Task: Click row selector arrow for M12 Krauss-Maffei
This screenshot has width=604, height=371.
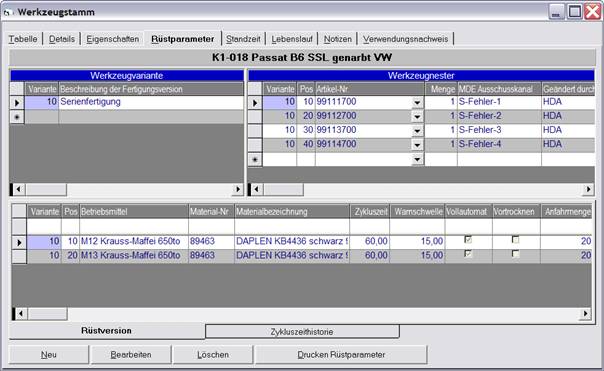Action: [x=19, y=242]
